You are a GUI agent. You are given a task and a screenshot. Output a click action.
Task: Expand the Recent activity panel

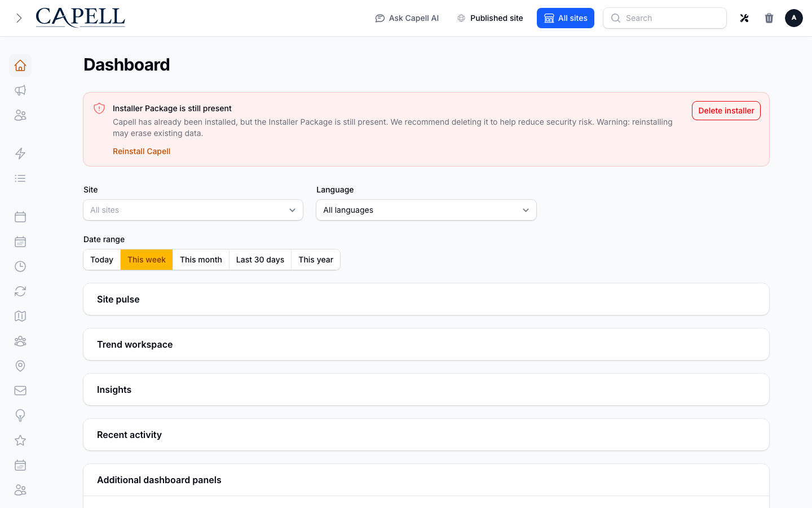click(426, 435)
